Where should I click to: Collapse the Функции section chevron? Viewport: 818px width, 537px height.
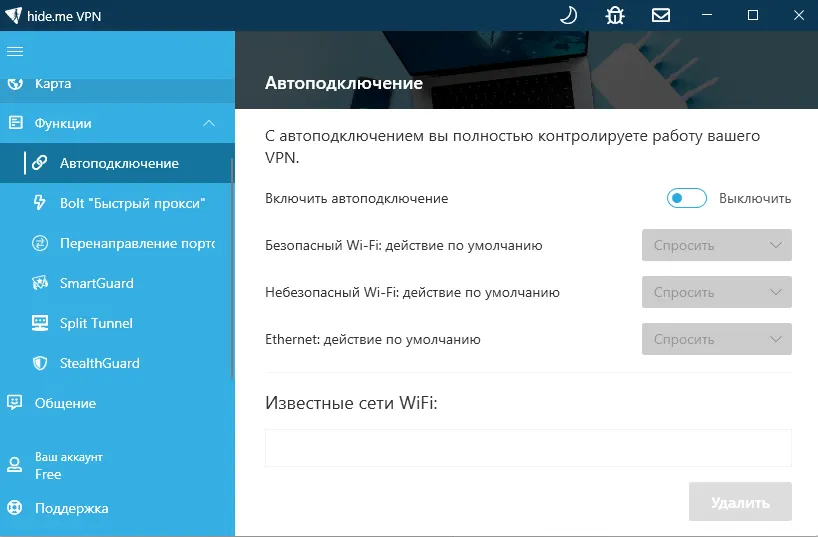(x=209, y=123)
